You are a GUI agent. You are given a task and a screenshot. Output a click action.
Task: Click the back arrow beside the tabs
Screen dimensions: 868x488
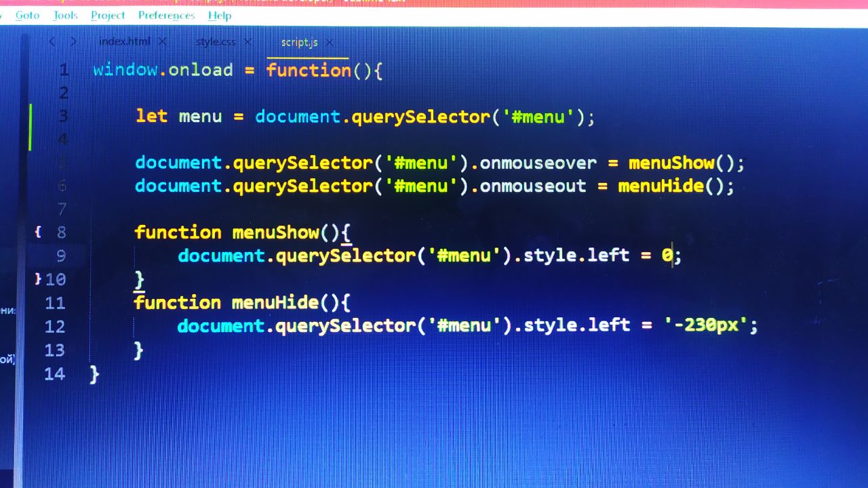pyautogui.click(x=52, y=41)
